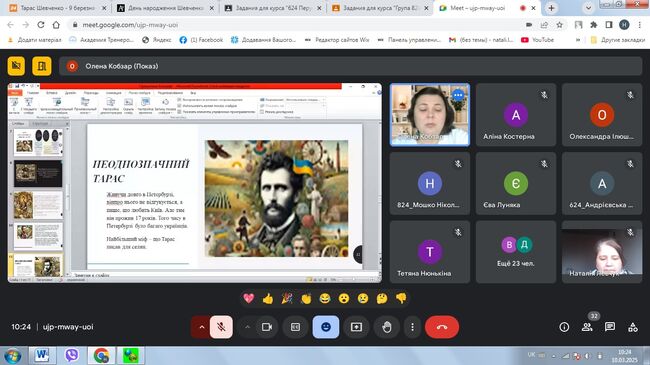Click the UK language indicator in tray
This screenshot has width=650, height=365.
click(x=531, y=355)
